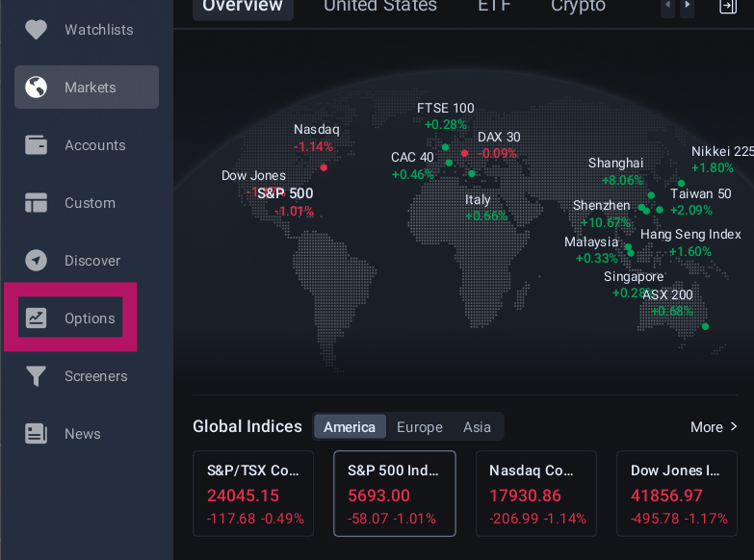The image size is (754, 560).
Task: Click the Global Indices heading
Action: tap(247, 426)
